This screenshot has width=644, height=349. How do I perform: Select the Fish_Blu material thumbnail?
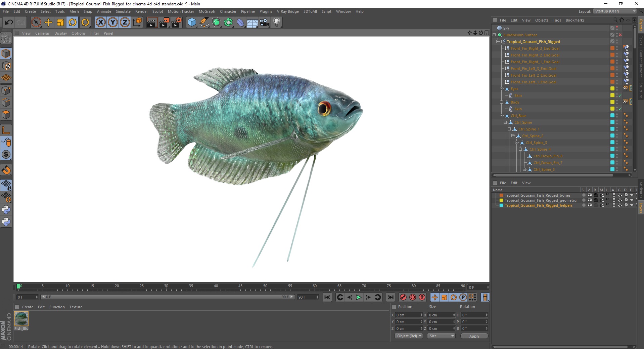[x=21, y=319]
